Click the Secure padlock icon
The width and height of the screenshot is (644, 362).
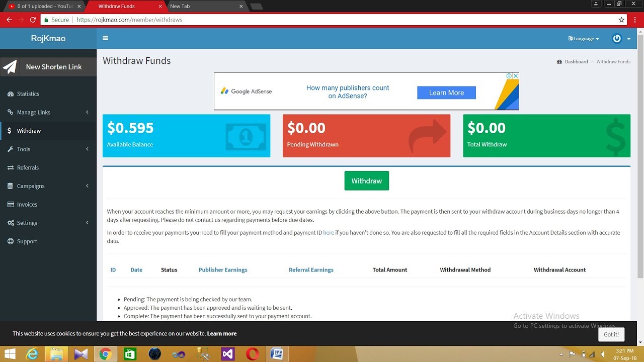point(46,20)
